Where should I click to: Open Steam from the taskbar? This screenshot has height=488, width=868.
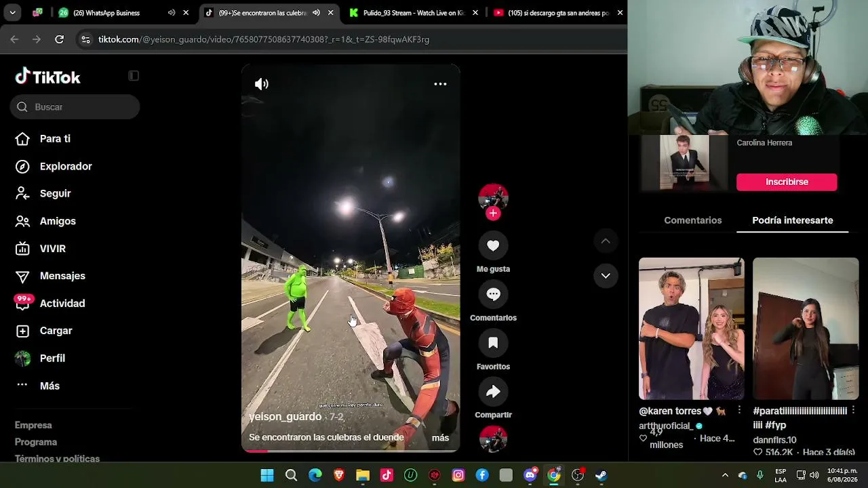(x=601, y=475)
